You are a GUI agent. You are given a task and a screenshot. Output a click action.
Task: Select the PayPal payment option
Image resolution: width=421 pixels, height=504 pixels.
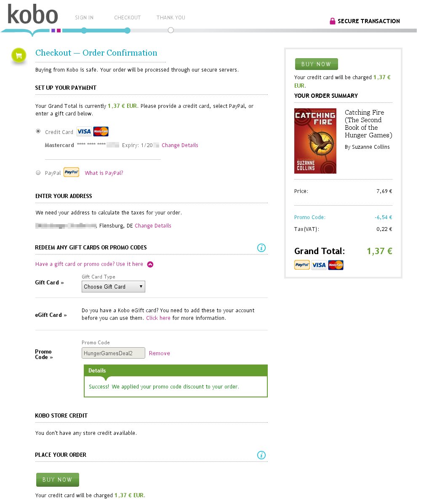[x=38, y=173]
